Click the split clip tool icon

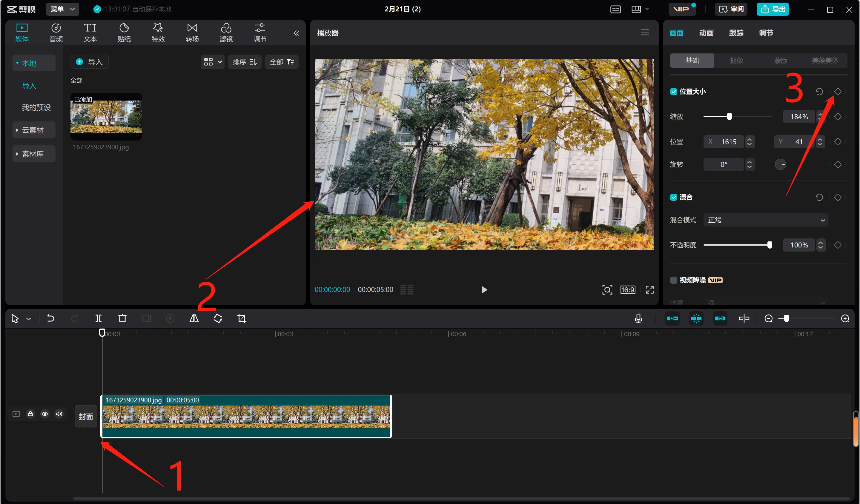click(x=98, y=318)
